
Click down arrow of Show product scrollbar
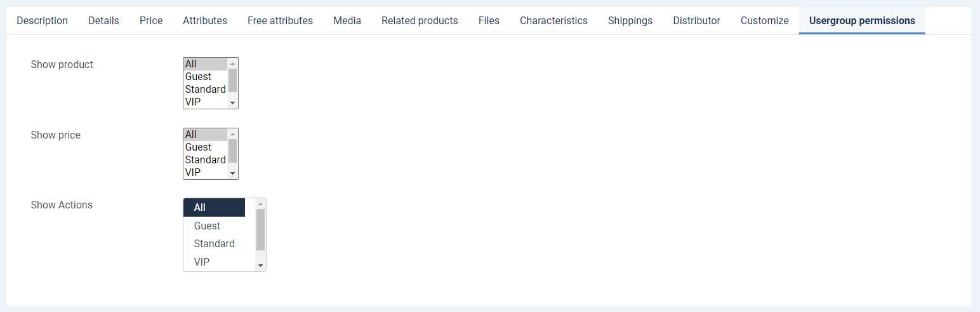tap(233, 103)
